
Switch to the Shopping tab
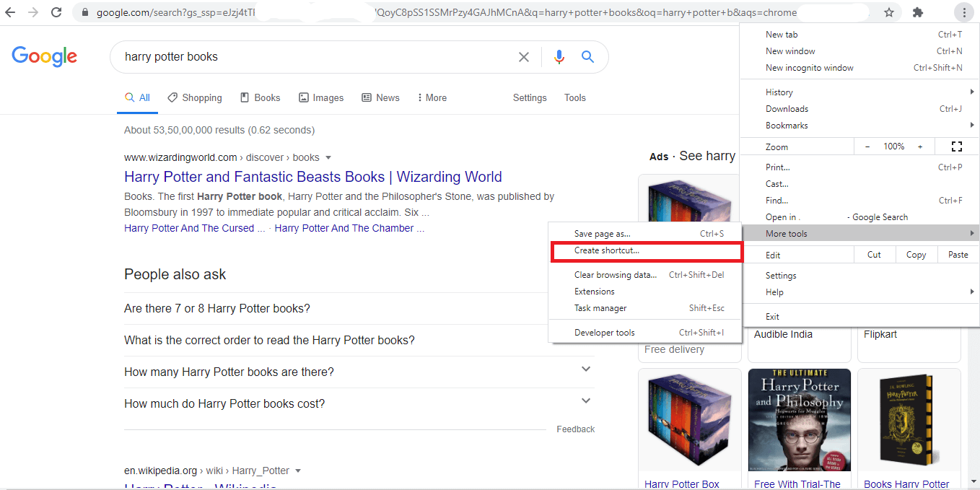click(195, 98)
